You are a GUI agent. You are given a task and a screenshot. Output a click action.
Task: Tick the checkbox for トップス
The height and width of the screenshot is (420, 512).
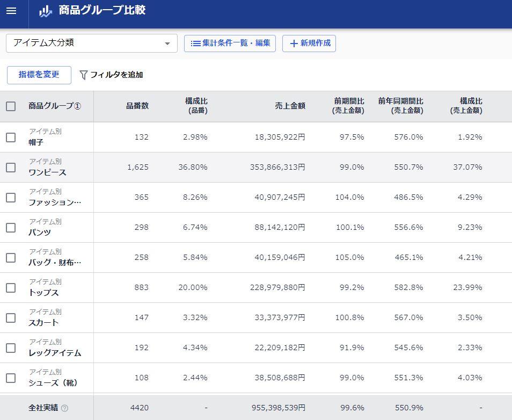pos(11,288)
